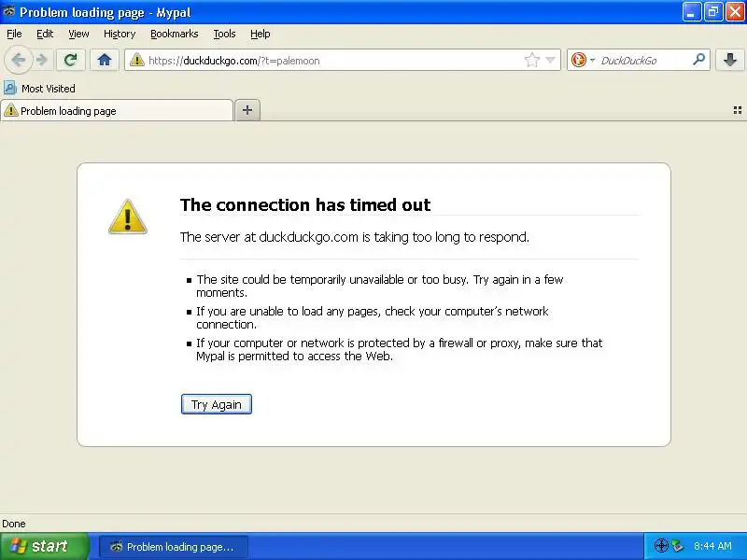Screen dimensions: 747x560
Task: Open the Home page via house icon
Action: point(105,60)
